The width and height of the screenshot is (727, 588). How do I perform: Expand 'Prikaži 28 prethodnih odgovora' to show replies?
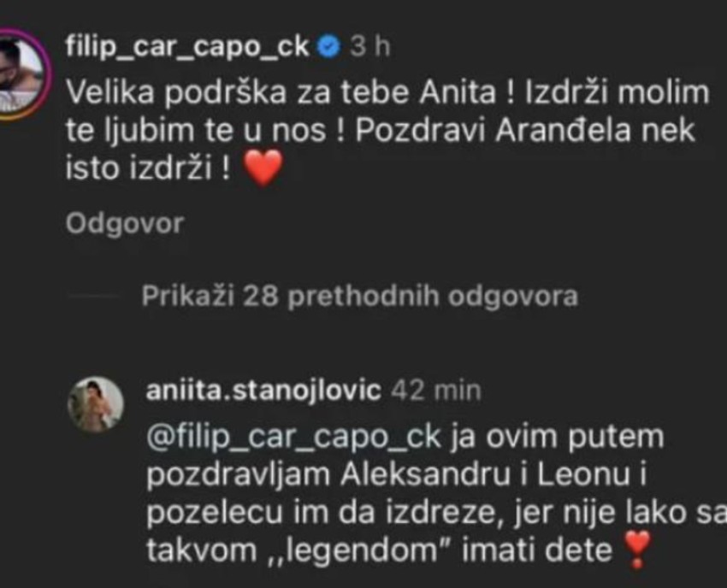pyautogui.click(x=359, y=295)
